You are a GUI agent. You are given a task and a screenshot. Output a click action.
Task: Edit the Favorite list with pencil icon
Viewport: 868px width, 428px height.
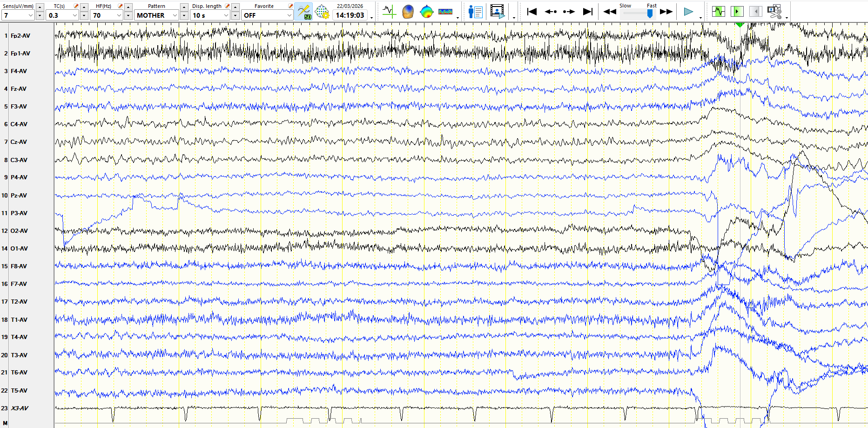click(290, 6)
